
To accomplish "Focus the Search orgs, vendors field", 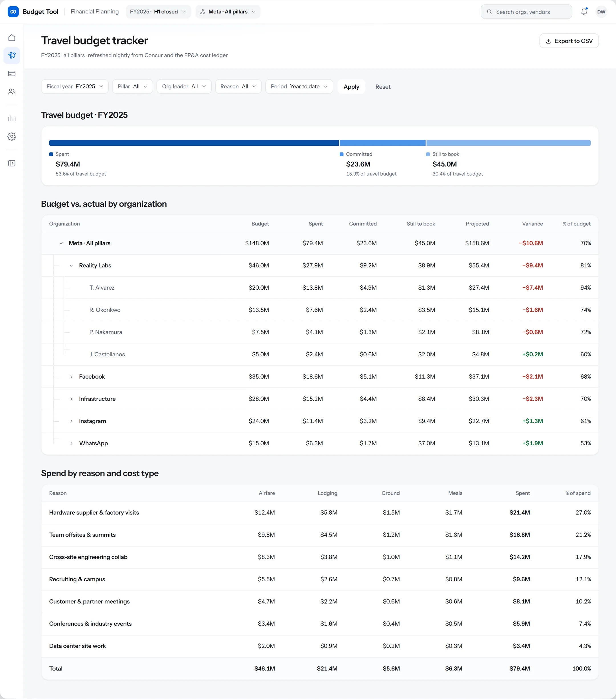I will [526, 12].
